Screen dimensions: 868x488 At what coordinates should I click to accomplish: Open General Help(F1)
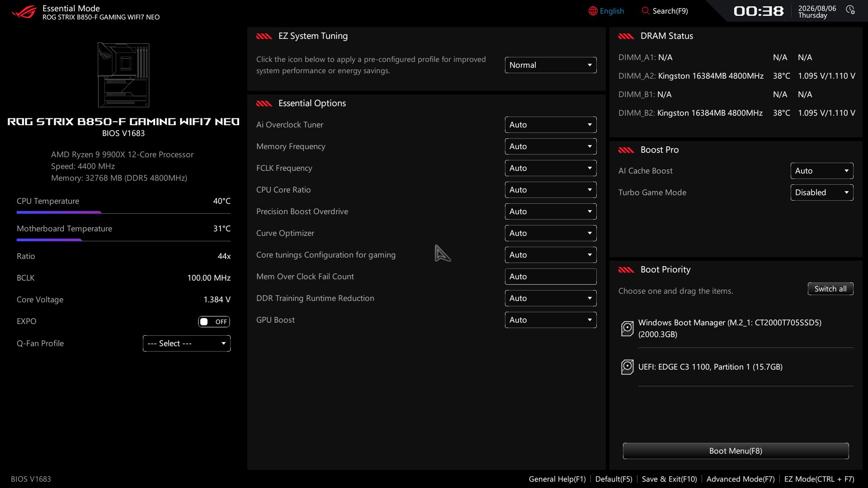(x=557, y=479)
